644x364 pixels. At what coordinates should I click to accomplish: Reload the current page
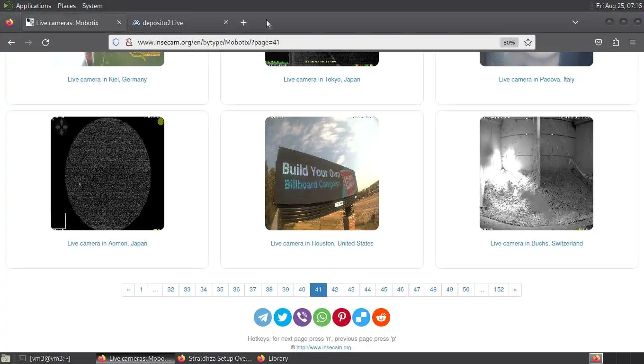[x=45, y=42]
